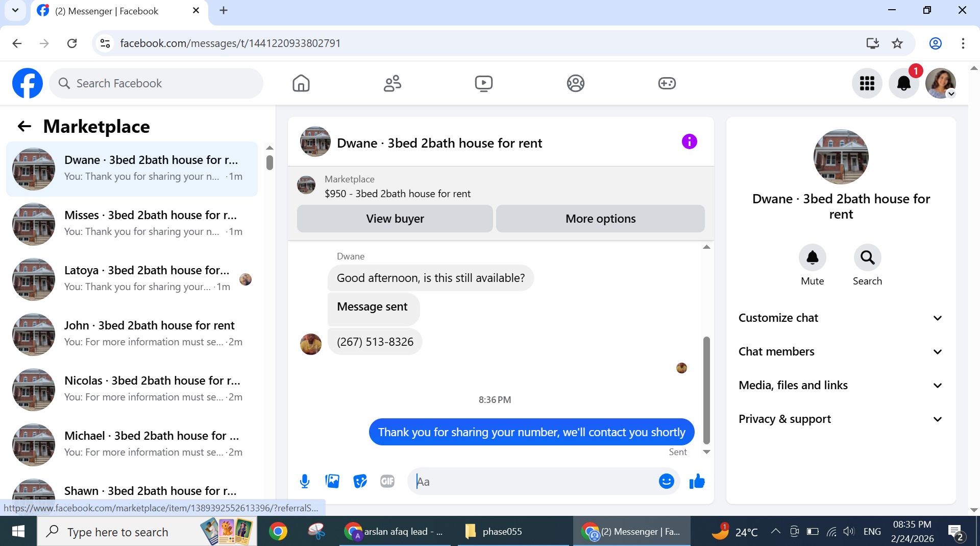This screenshot has height=546, width=980.
Task: Open Michael conversation in list
Action: (132, 444)
